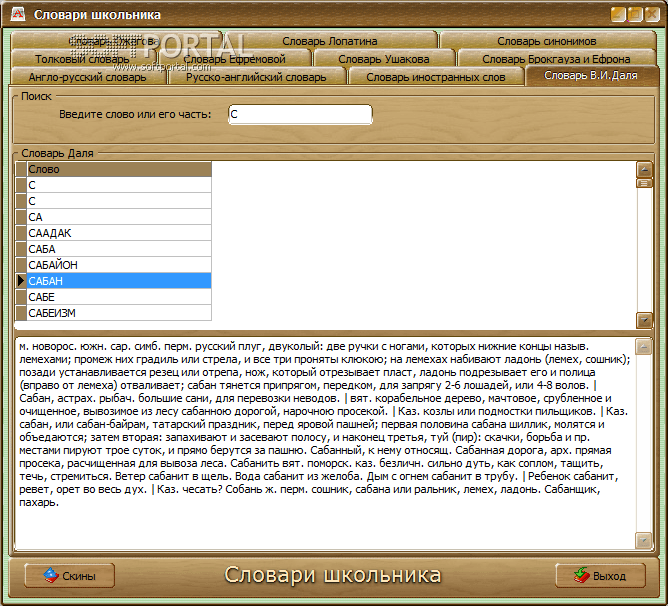The width and height of the screenshot is (668, 606).
Task: Select the САБА entry
Action: pos(119,249)
